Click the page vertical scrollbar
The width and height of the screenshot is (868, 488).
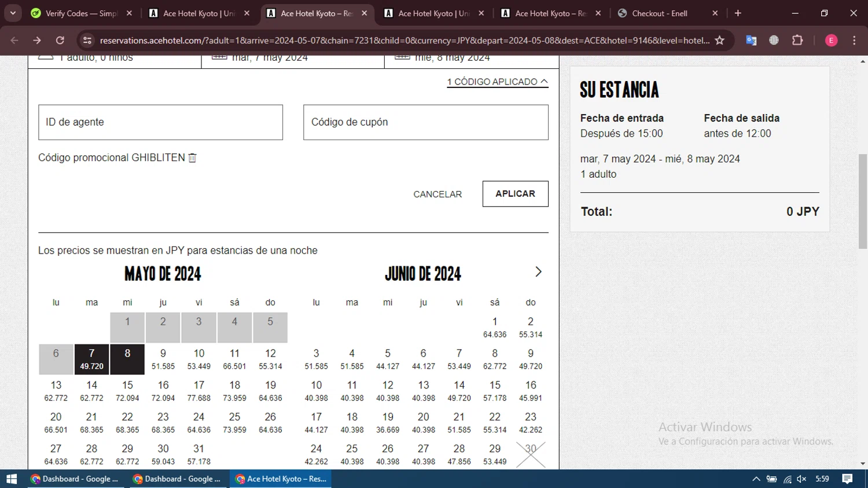(863, 201)
